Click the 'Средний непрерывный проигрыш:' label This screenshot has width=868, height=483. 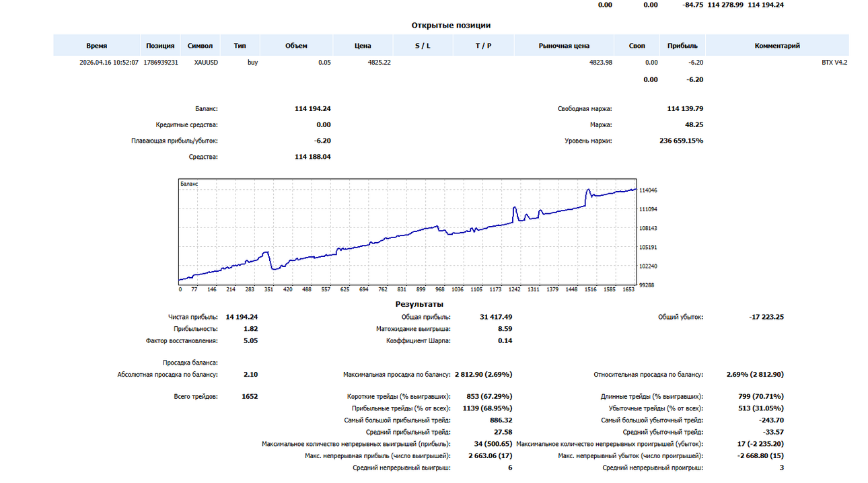[653, 468]
